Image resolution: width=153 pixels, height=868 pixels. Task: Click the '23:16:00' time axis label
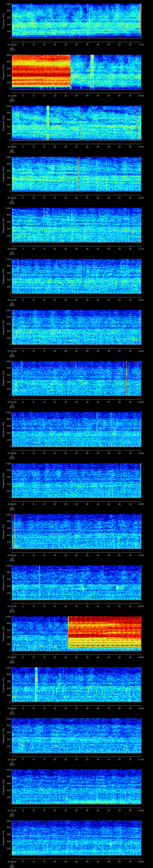12,44
